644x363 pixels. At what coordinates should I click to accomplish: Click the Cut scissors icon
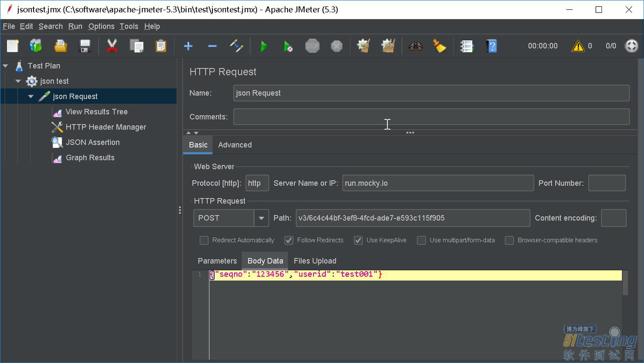pos(112,46)
